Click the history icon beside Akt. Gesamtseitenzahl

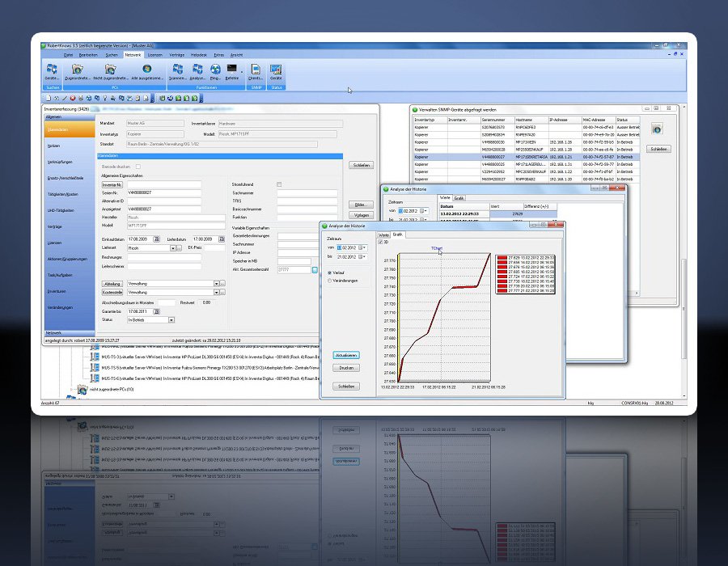point(315,269)
